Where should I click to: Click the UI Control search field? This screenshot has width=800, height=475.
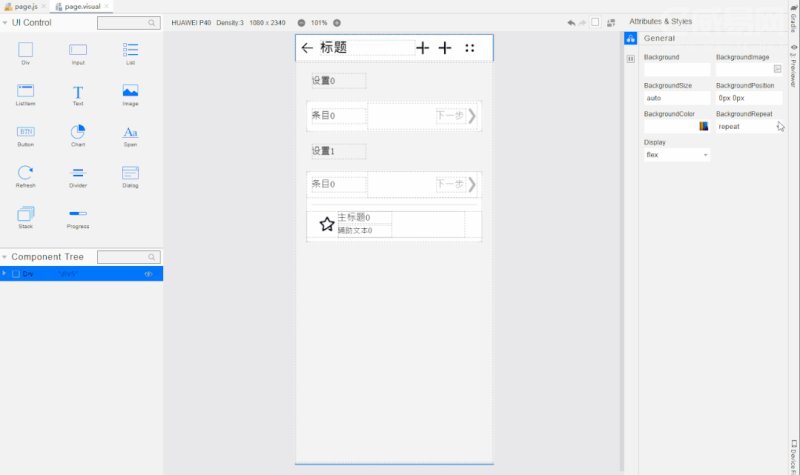tap(129, 23)
